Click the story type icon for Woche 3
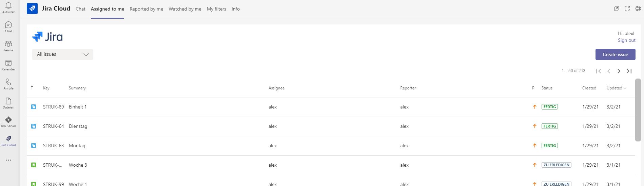The height and width of the screenshot is (186, 644). [x=34, y=165]
